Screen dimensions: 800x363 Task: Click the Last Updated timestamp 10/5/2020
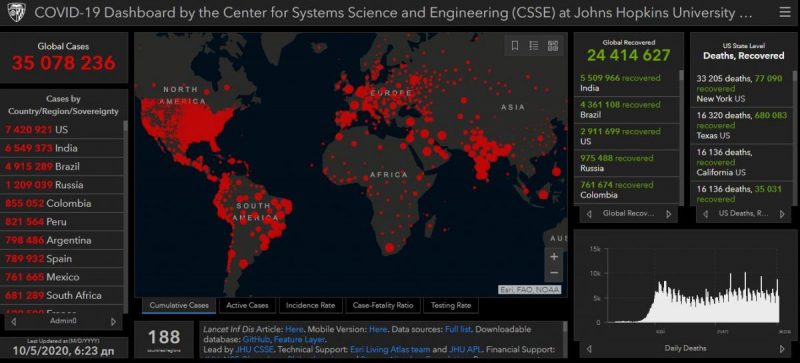tap(65, 351)
